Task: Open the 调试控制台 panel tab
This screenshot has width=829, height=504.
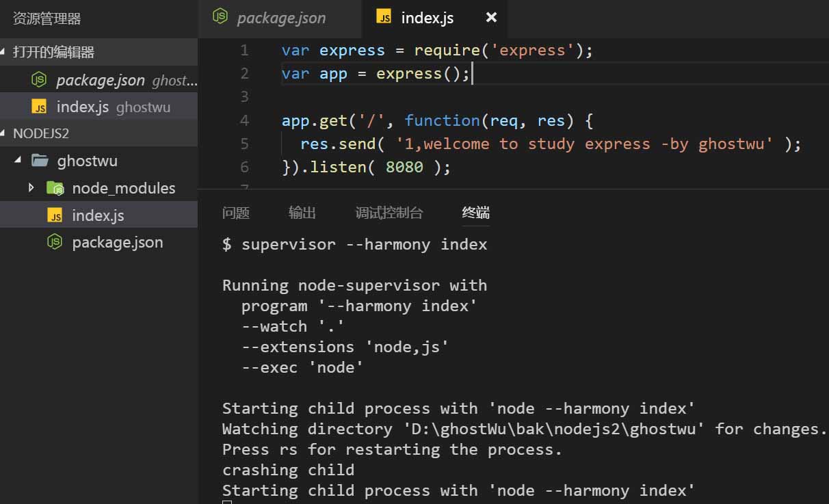Action: tap(389, 213)
